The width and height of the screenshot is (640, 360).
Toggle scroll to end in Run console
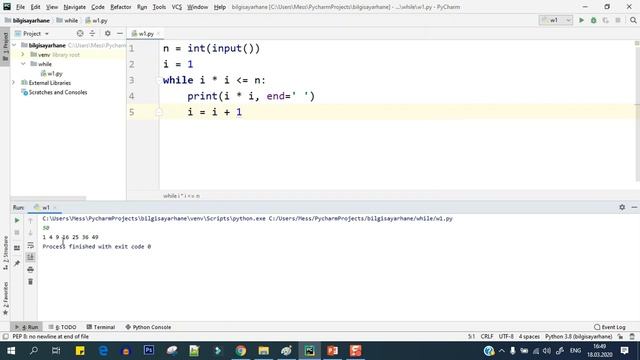coord(30,257)
